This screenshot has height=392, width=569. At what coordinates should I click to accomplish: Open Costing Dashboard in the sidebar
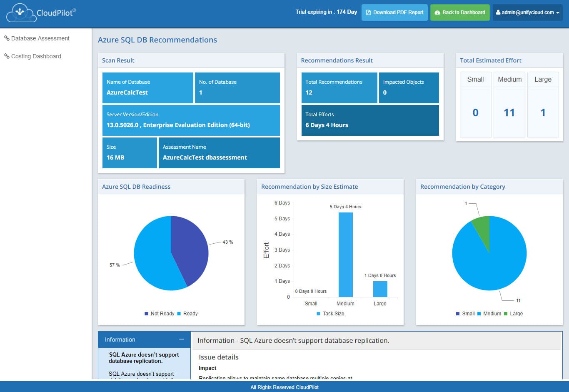pos(36,56)
